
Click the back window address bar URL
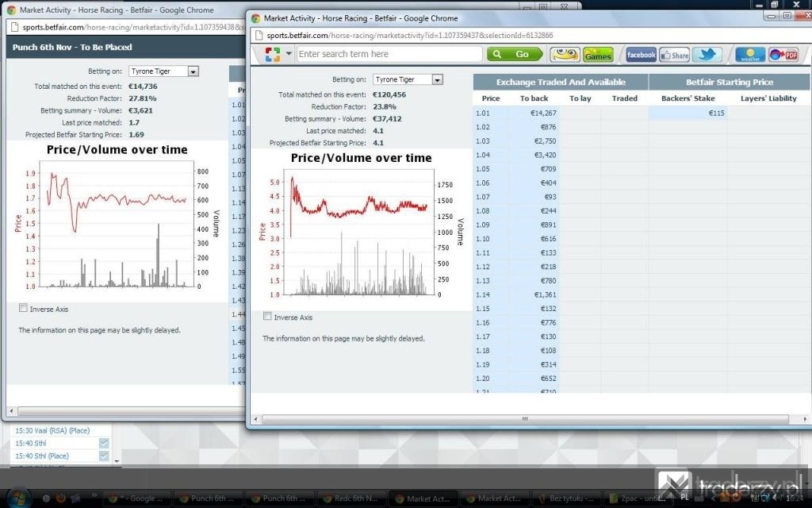(x=132, y=27)
